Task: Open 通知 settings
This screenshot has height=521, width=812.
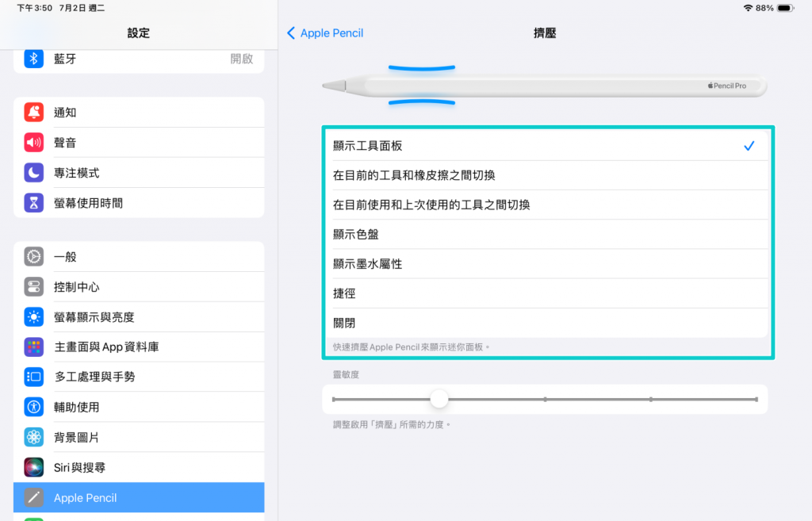Action: pyautogui.click(x=139, y=113)
